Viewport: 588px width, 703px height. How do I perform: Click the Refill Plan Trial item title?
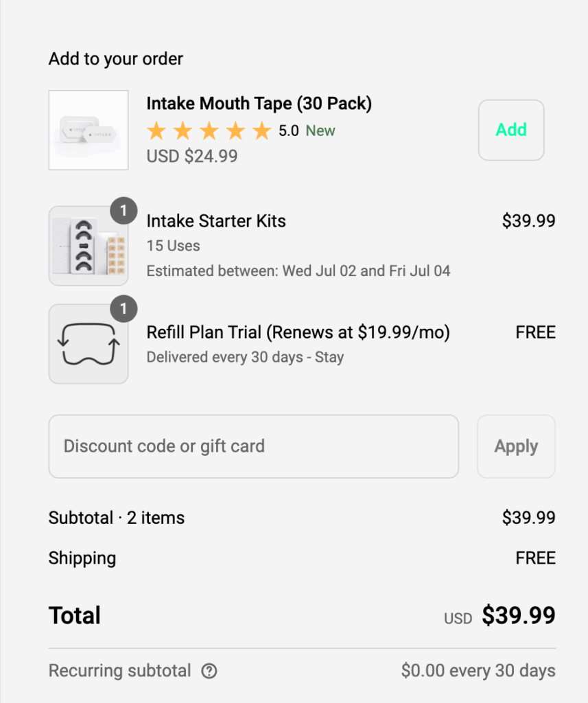(x=298, y=332)
